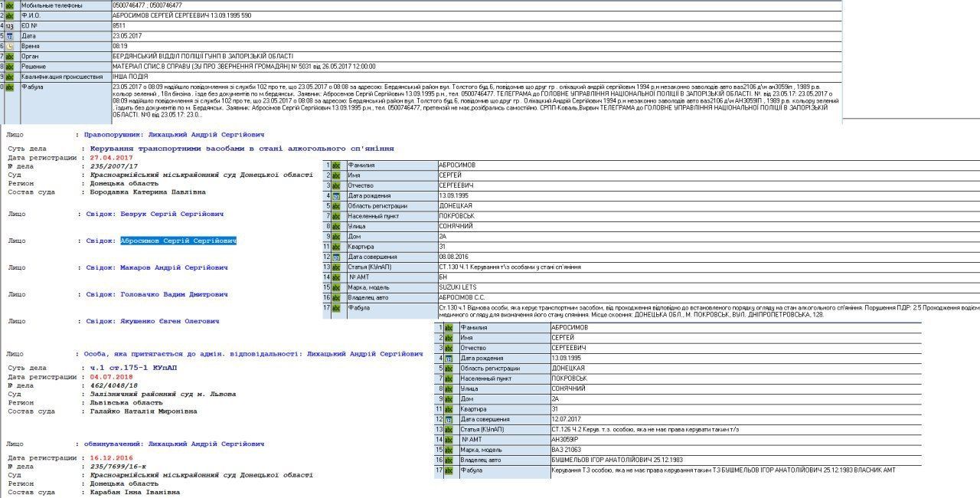This screenshot has height=498, width=980.
Task: Click the abc icon beside Мобильные телефоны
Action: [10, 5]
